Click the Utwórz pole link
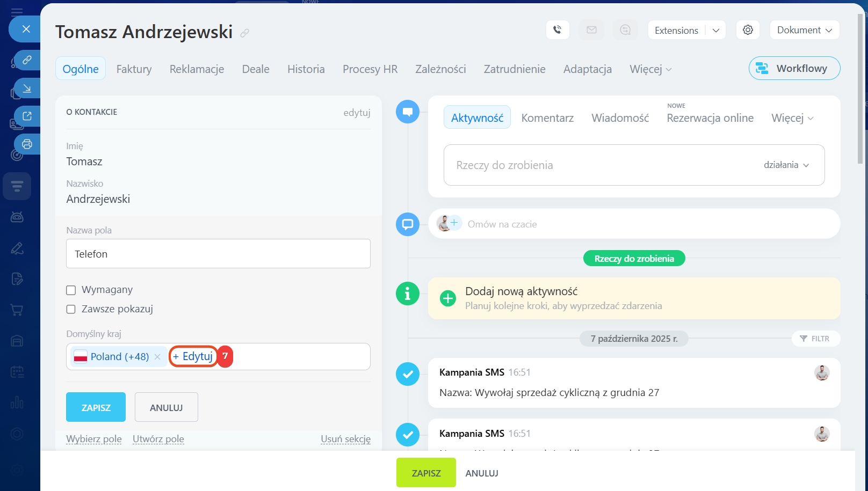 [158, 439]
